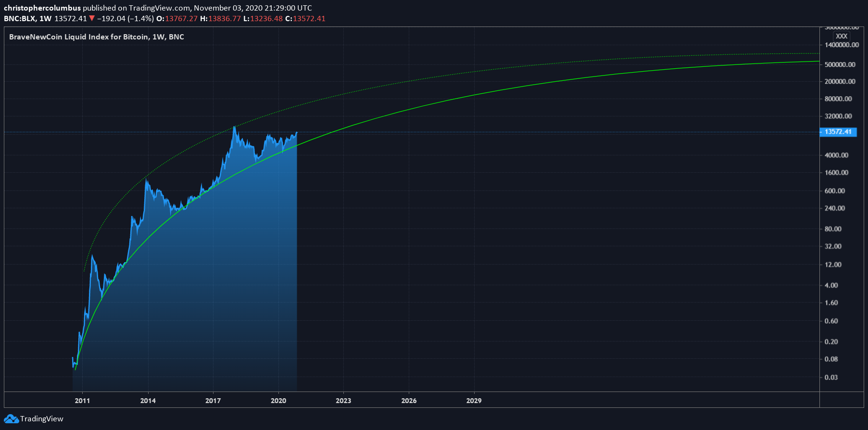868x430 pixels.
Task: Click the TradingView cloud logo icon
Action: (x=12, y=419)
